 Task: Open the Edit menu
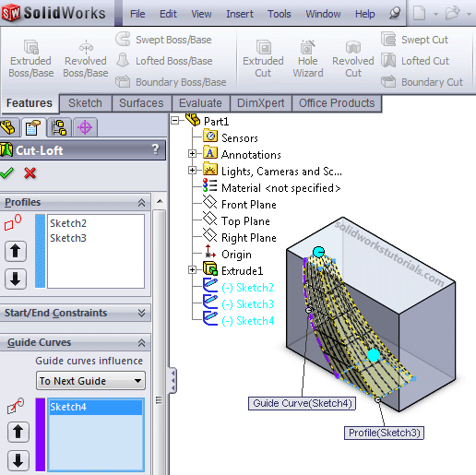click(168, 14)
